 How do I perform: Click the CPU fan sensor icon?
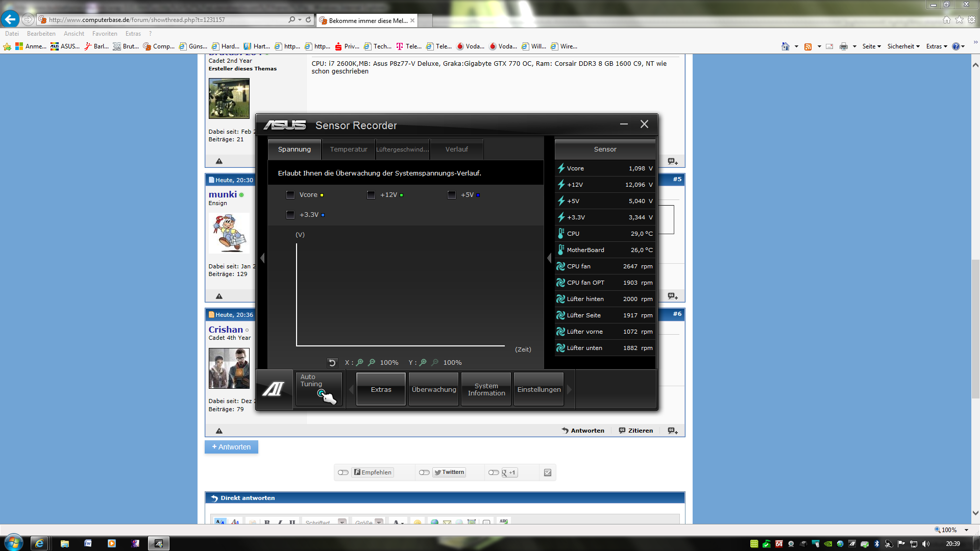[561, 266]
